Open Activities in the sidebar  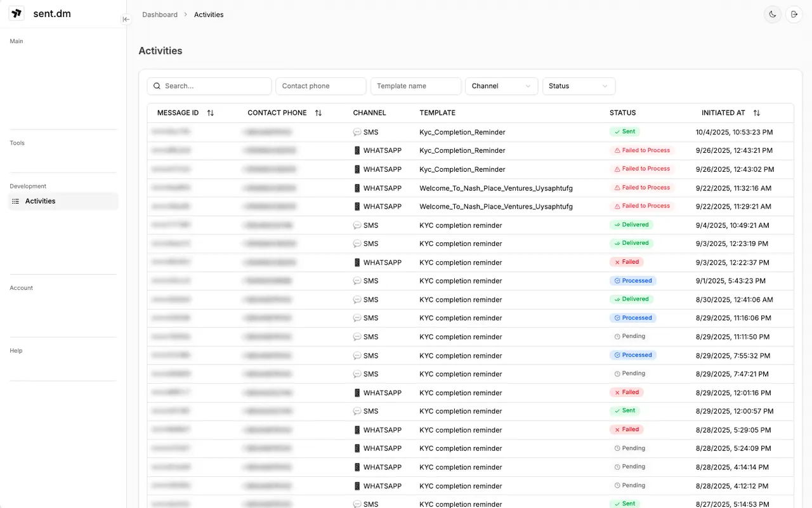pyautogui.click(x=63, y=201)
